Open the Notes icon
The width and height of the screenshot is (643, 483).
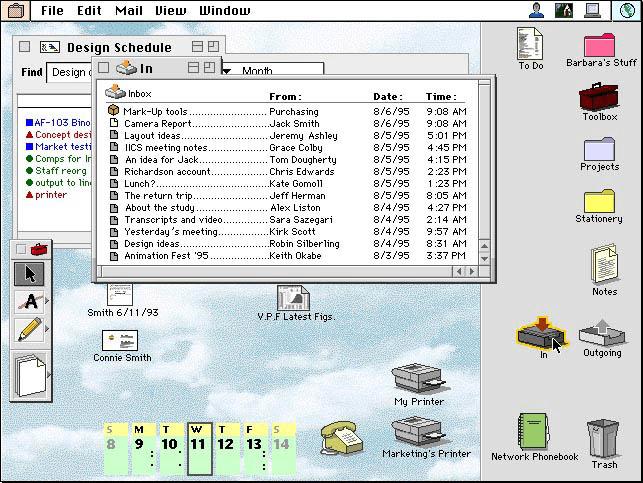[604, 263]
